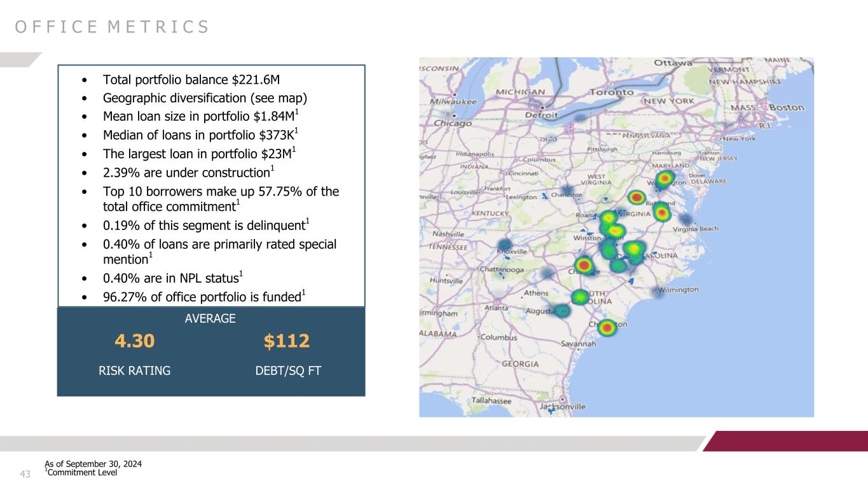This screenshot has width=868, height=488.
Task: Click the red heat spot over Charlotte
Action: click(585, 265)
